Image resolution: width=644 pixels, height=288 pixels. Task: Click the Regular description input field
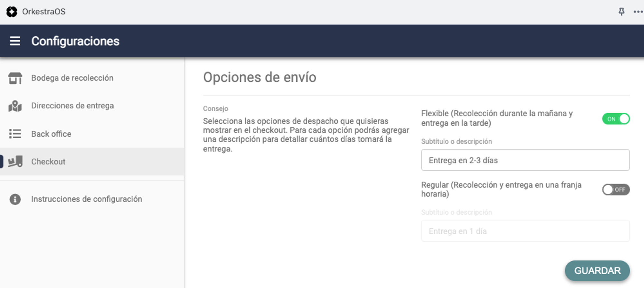pyautogui.click(x=525, y=231)
